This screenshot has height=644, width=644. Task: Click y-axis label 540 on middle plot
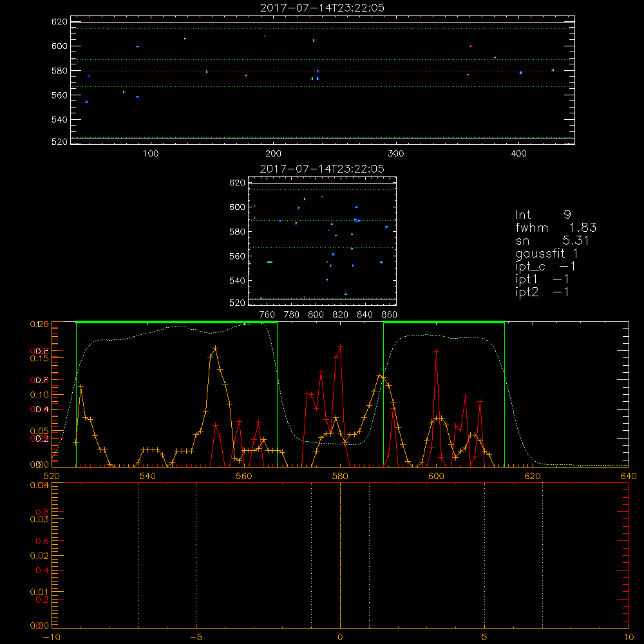[x=237, y=281]
